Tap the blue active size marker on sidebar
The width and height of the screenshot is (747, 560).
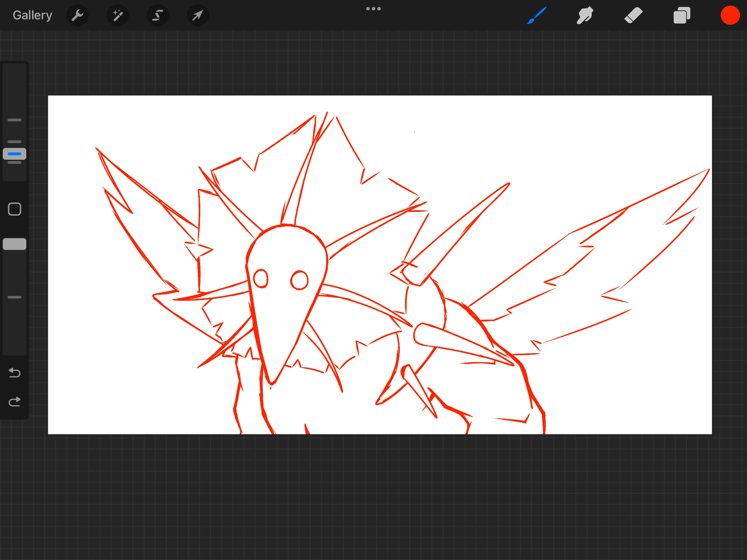click(x=14, y=153)
